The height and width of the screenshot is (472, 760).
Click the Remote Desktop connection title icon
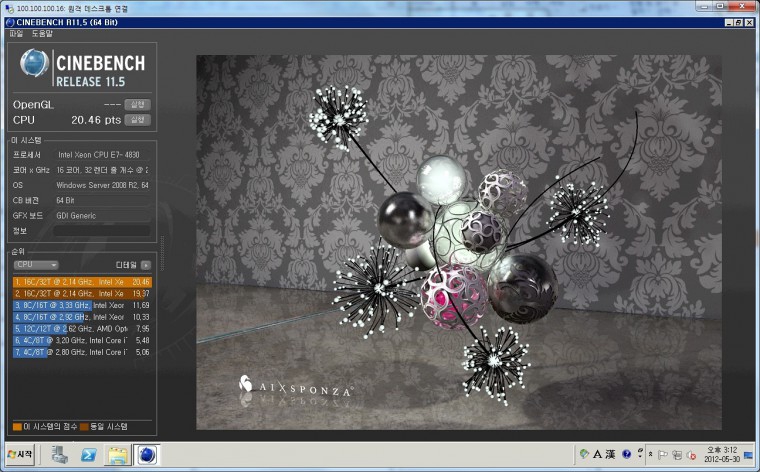9,9
